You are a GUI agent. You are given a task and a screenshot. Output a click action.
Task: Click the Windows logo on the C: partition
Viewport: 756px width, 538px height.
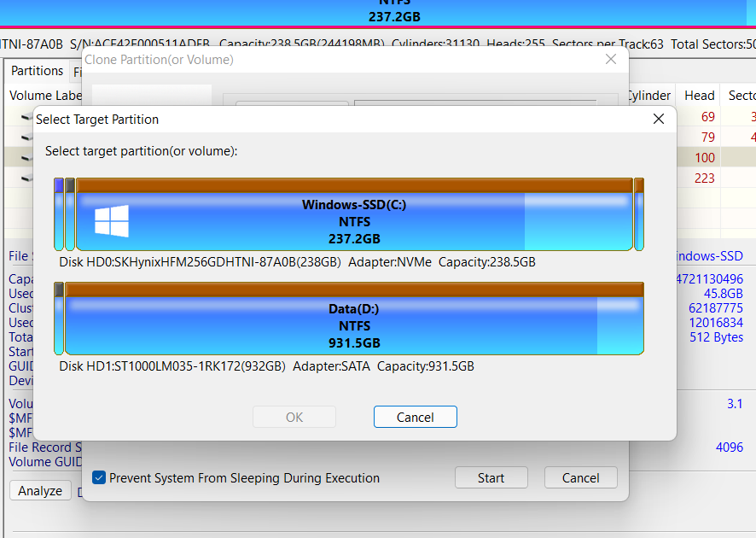click(112, 221)
